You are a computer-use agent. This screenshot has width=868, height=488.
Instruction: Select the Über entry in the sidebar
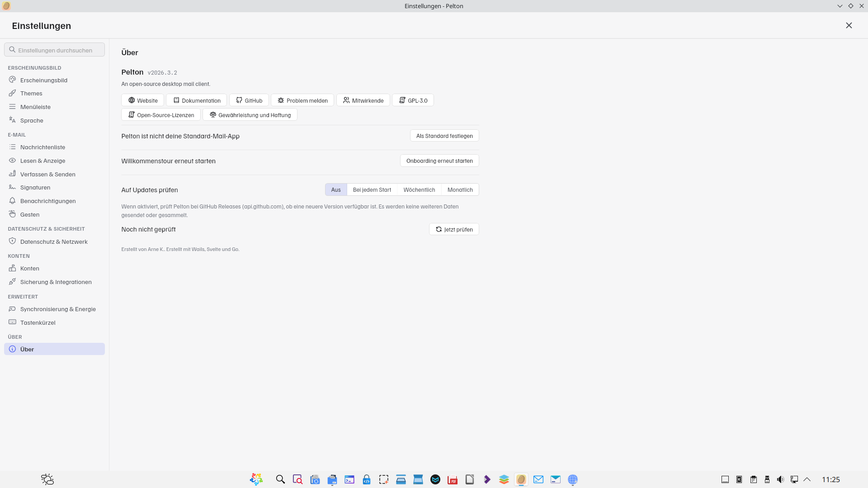[54, 349]
